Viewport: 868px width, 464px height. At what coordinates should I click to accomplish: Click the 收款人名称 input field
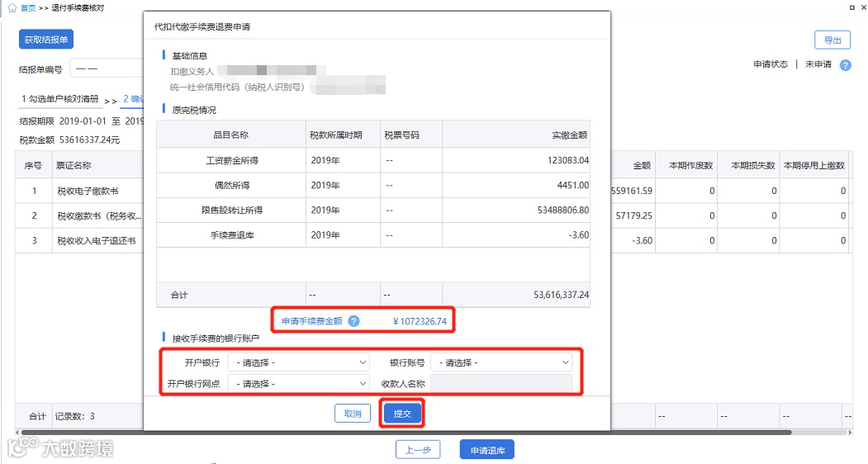click(x=501, y=384)
